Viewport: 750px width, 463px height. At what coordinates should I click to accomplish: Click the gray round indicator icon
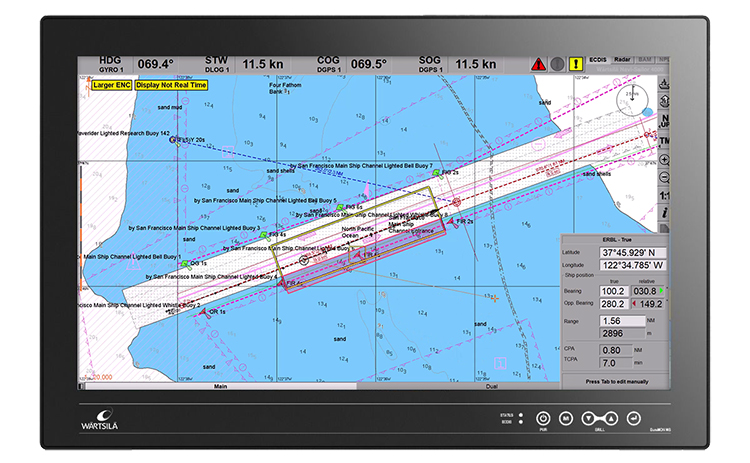point(557,62)
